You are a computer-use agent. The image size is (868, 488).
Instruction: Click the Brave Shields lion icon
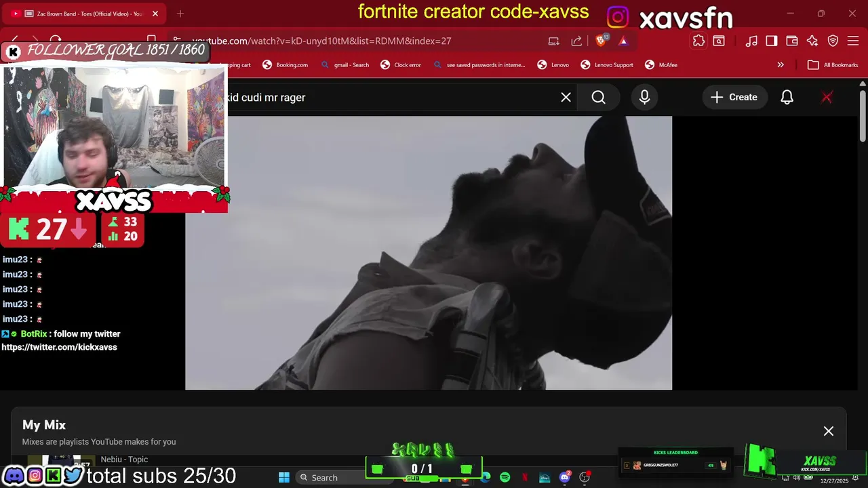tap(601, 41)
